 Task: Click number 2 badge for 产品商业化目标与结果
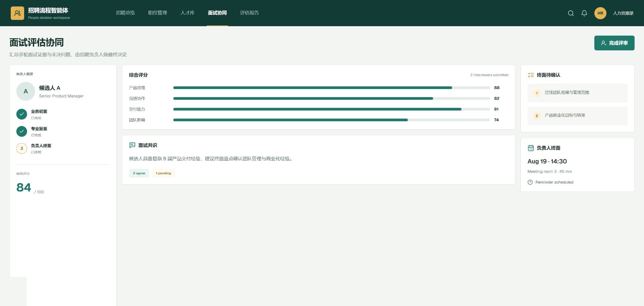tap(537, 116)
